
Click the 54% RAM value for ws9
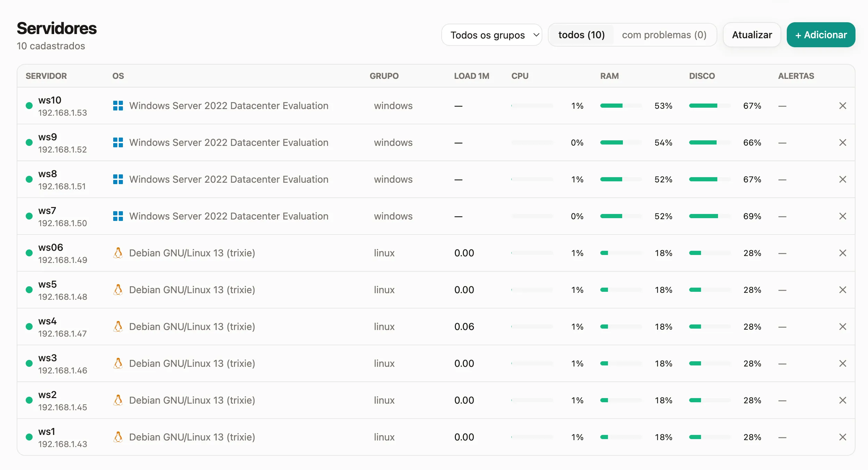tap(663, 142)
